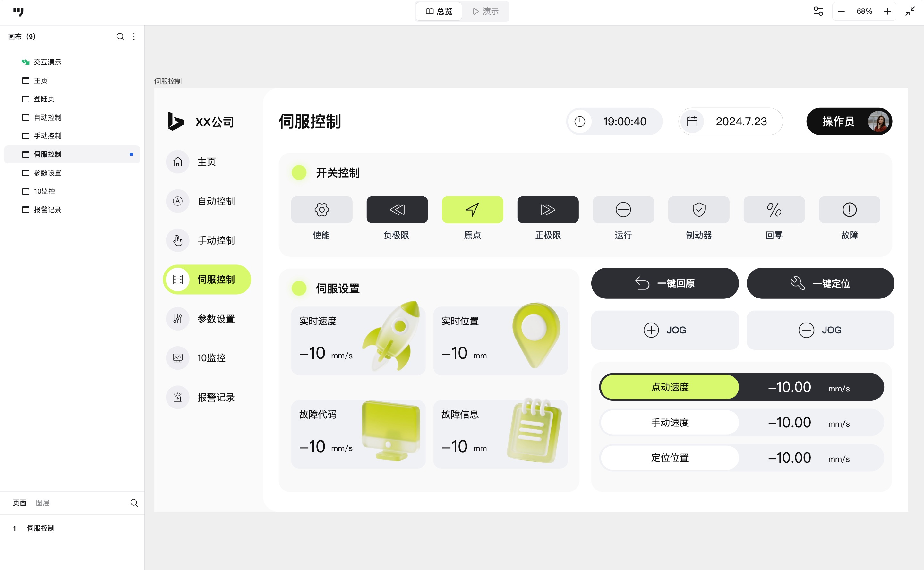Click the 19:00:40 time display
This screenshot has width=924, height=570.
(624, 122)
